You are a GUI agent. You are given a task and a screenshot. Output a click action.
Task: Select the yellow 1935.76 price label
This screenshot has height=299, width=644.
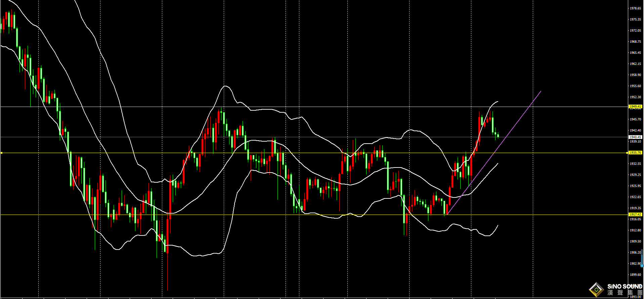pos(635,153)
